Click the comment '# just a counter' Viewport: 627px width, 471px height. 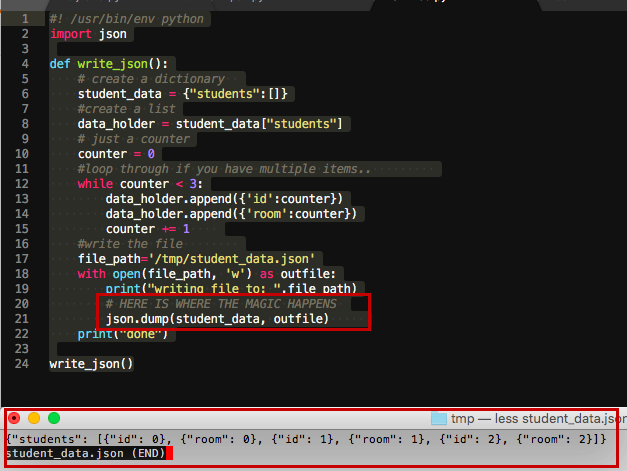click(134, 139)
